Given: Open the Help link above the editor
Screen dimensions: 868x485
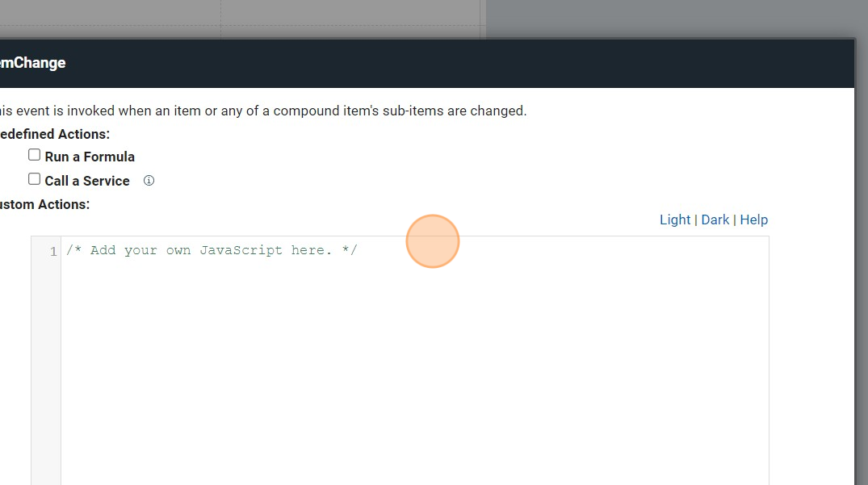Looking at the screenshot, I should pyautogui.click(x=754, y=220).
